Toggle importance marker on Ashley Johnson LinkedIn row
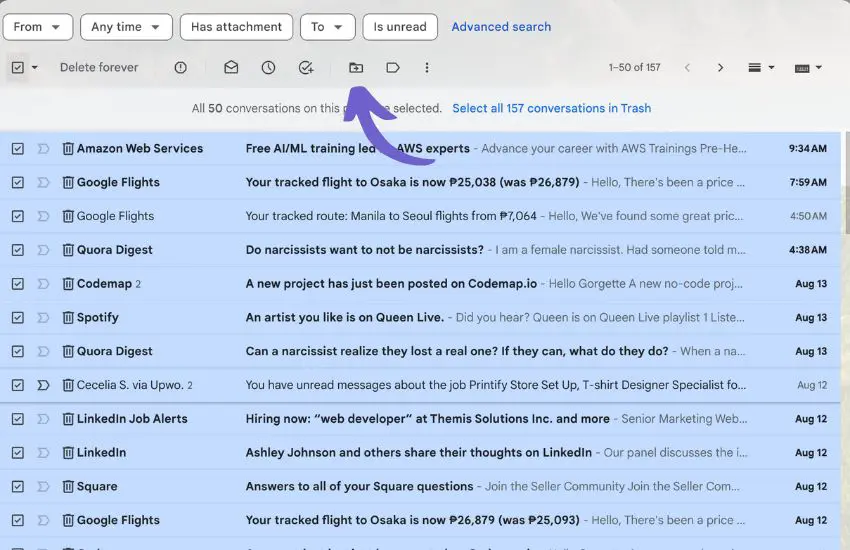Image resolution: width=850 pixels, height=550 pixels. (x=43, y=452)
